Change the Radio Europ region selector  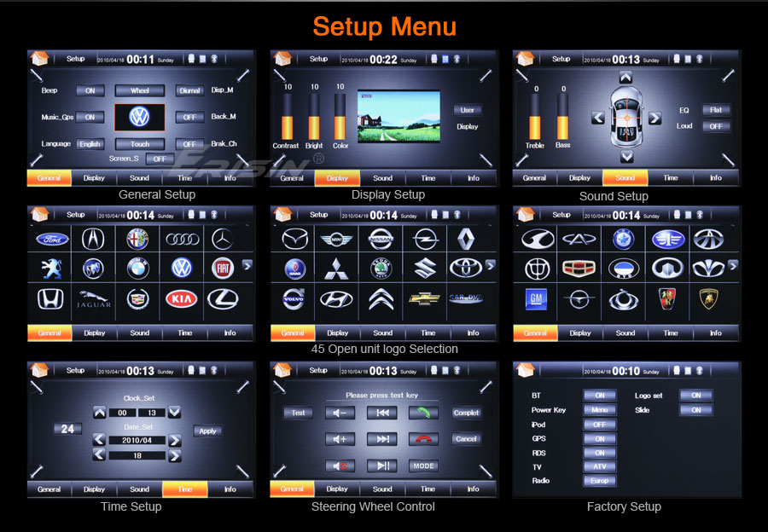[x=600, y=481]
